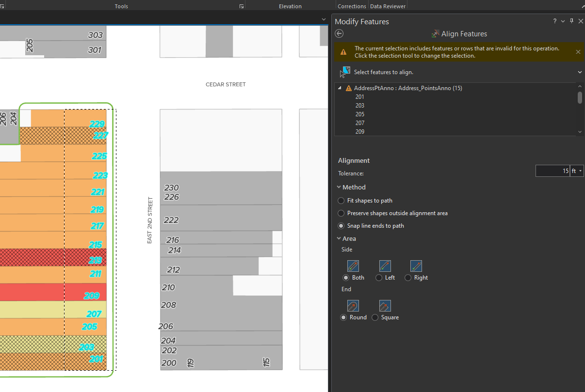Open the Corrections ribbon tab

point(352,6)
